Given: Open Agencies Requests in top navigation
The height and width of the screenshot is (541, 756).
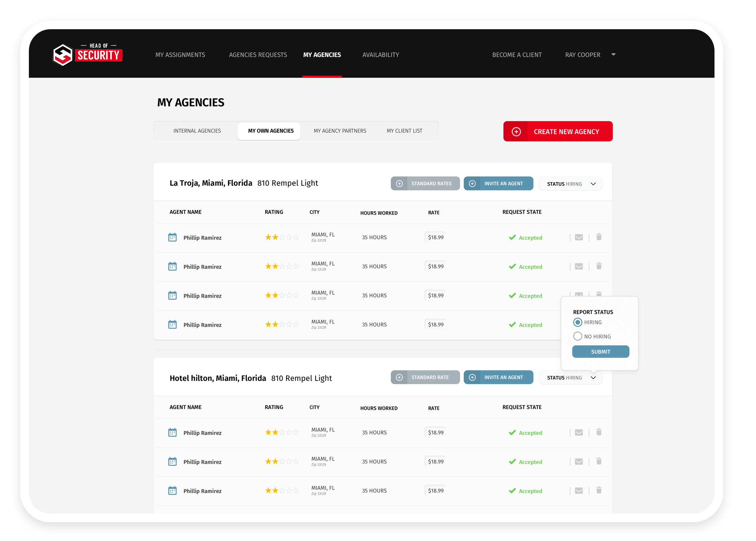Looking at the screenshot, I should [x=258, y=55].
